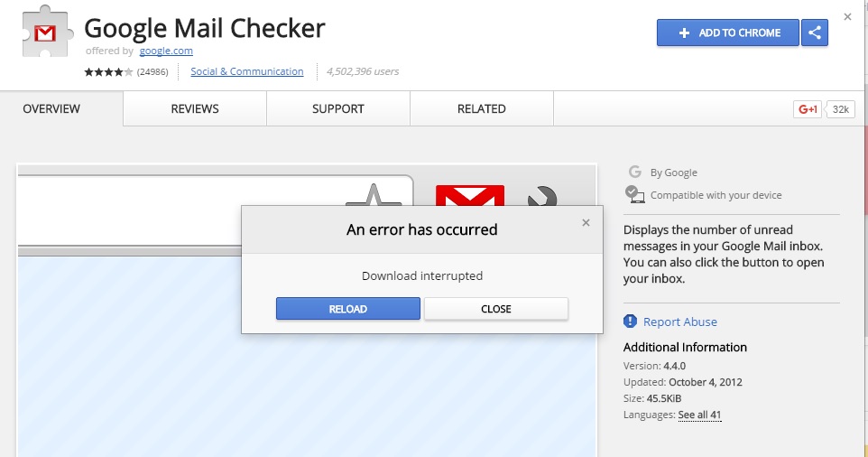Viewport: 868px width, 457px height.
Task: Click the share icon button
Action: 815,33
